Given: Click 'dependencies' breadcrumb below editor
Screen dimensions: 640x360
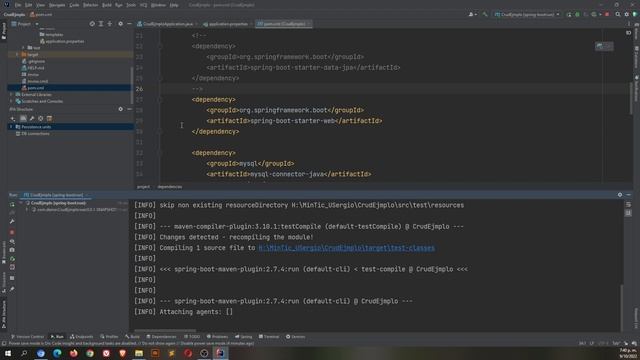Looking at the screenshot, I should pos(170,187).
